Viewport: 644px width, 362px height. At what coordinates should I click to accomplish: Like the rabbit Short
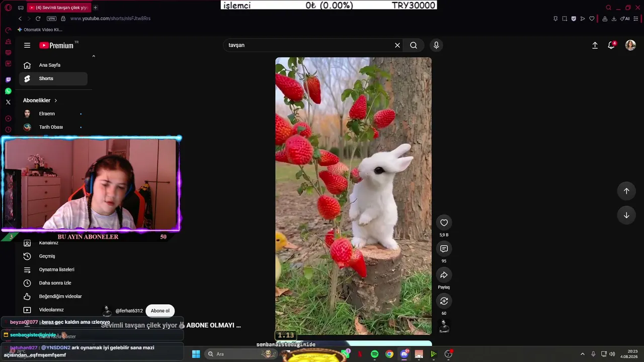(x=444, y=223)
